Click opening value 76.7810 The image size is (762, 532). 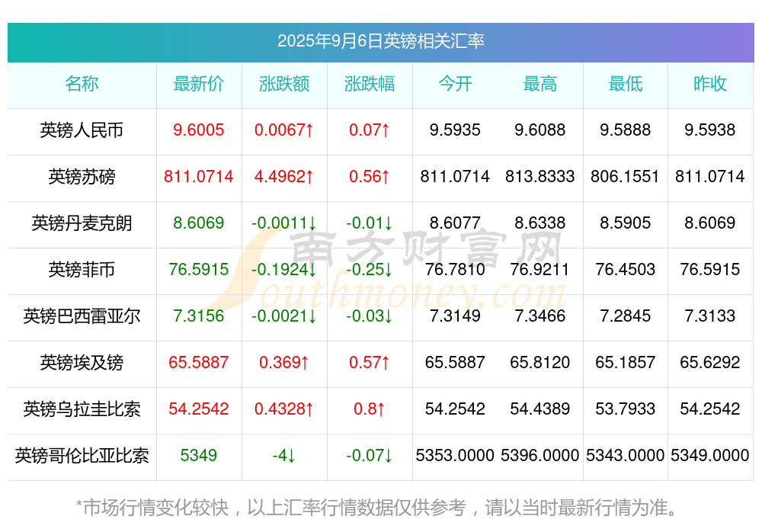click(455, 269)
